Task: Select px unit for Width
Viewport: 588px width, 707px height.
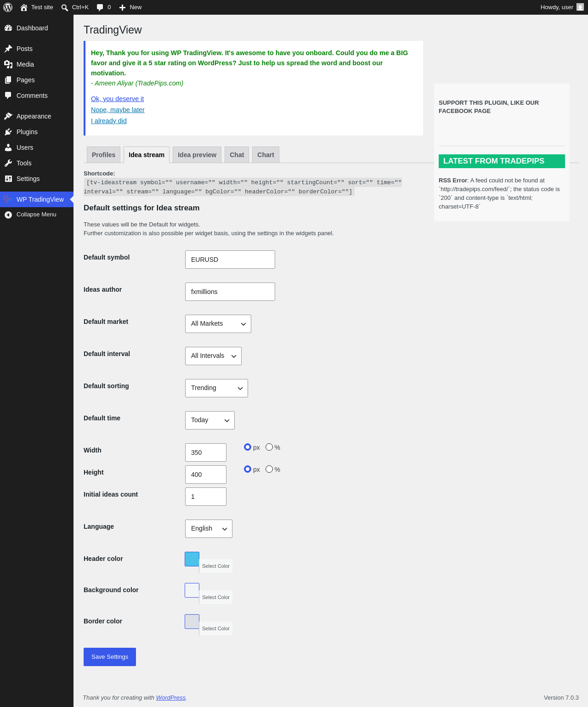Action: click(x=248, y=447)
